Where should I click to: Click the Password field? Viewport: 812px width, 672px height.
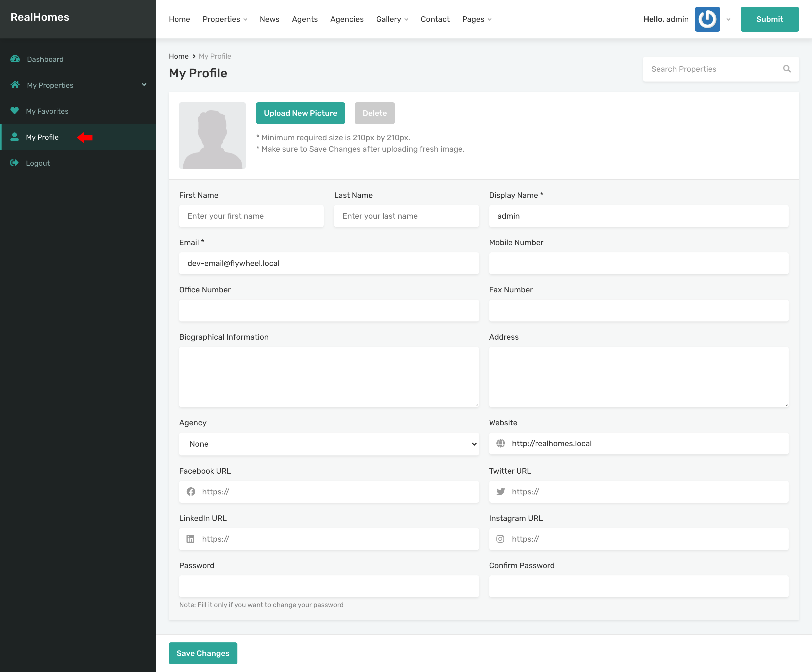pyautogui.click(x=329, y=586)
